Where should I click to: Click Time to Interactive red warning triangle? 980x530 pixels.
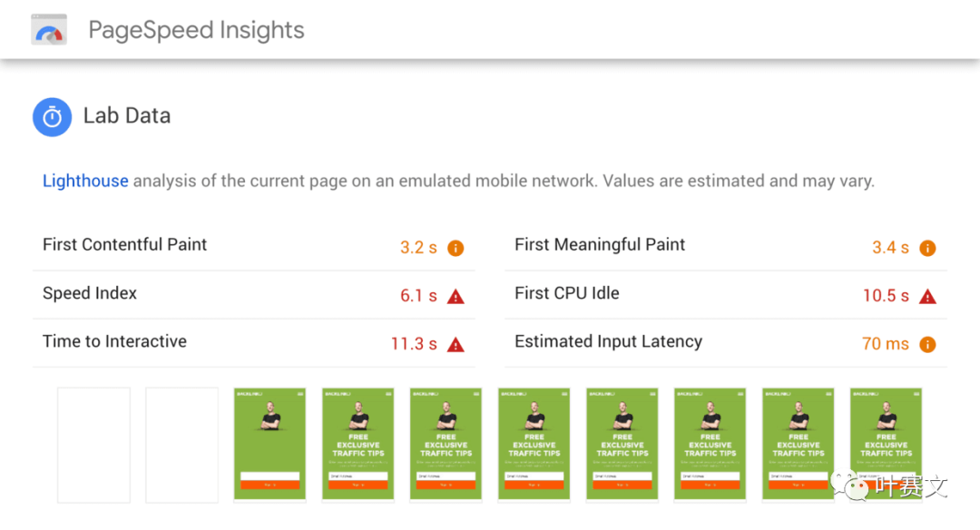(456, 344)
